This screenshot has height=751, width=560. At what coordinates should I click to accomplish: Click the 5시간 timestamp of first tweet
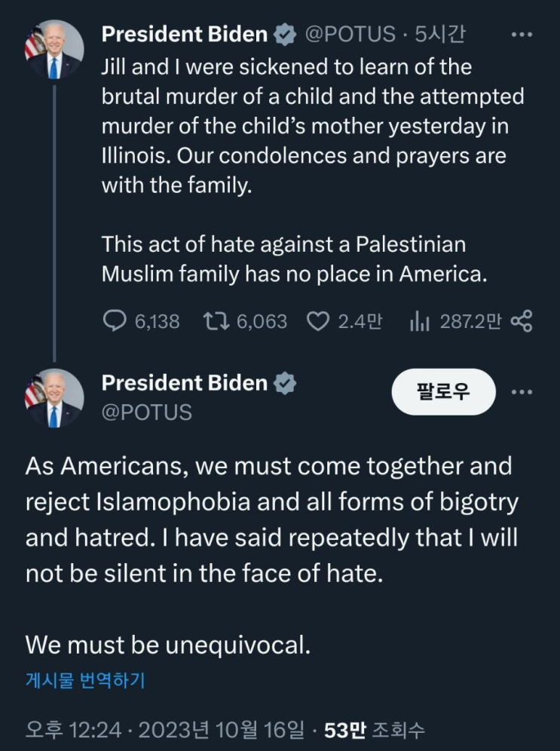440,34
